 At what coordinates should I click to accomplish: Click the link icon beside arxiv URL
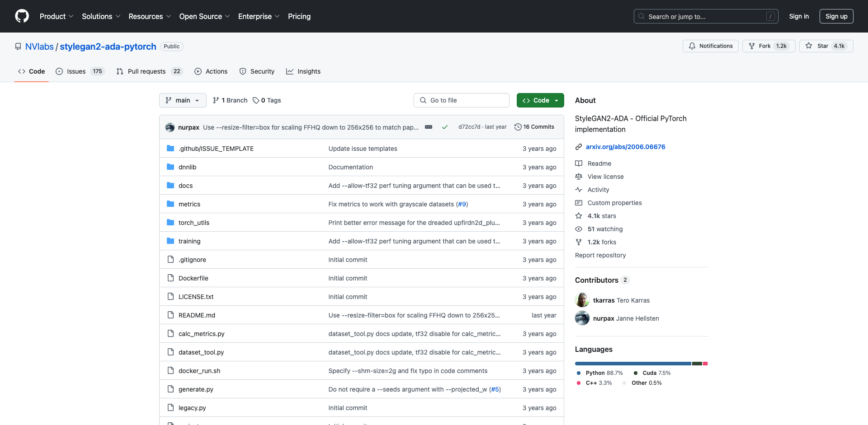(x=579, y=147)
